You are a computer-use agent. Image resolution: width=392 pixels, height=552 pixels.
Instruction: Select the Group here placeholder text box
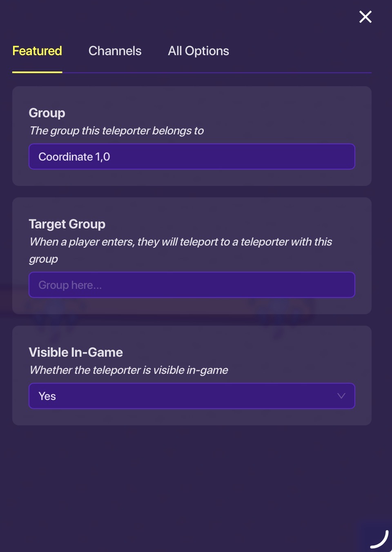192,285
